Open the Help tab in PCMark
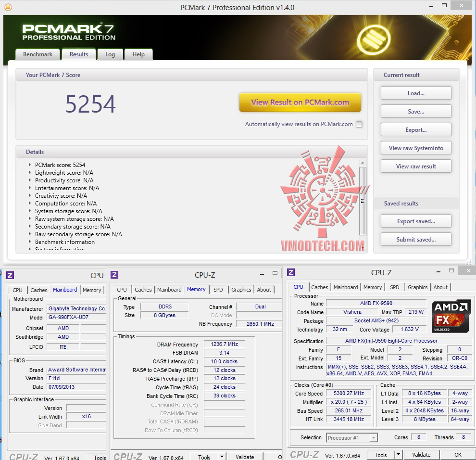476x460 pixels. tap(138, 54)
